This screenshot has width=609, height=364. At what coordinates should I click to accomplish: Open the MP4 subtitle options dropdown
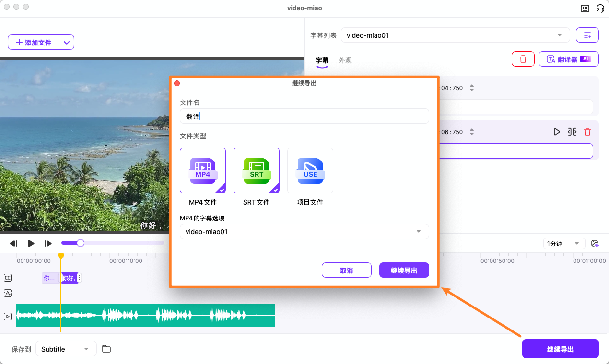(304, 231)
